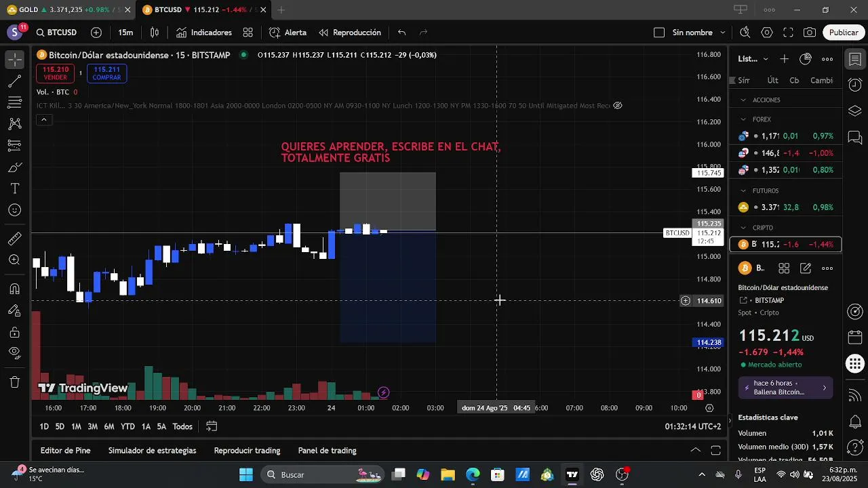This screenshot has width=868, height=488.
Task: Collapse the FUTUROS section
Action: click(743, 191)
